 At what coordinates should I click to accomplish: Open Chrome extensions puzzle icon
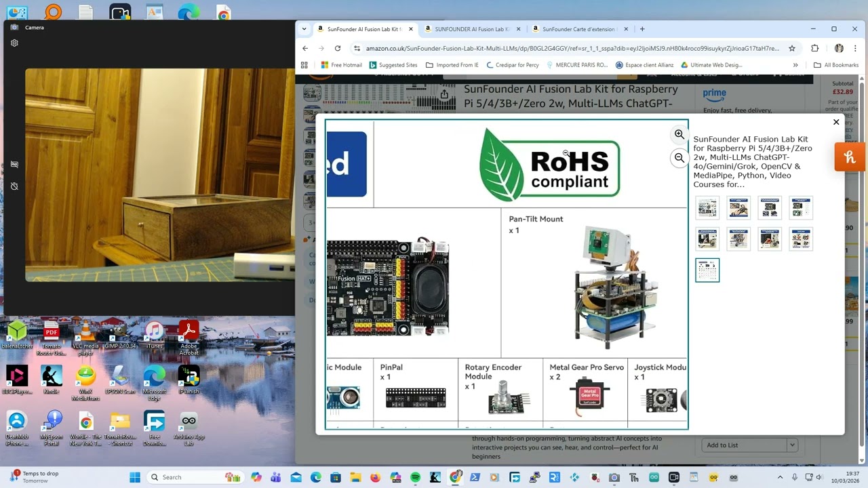(815, 48)
